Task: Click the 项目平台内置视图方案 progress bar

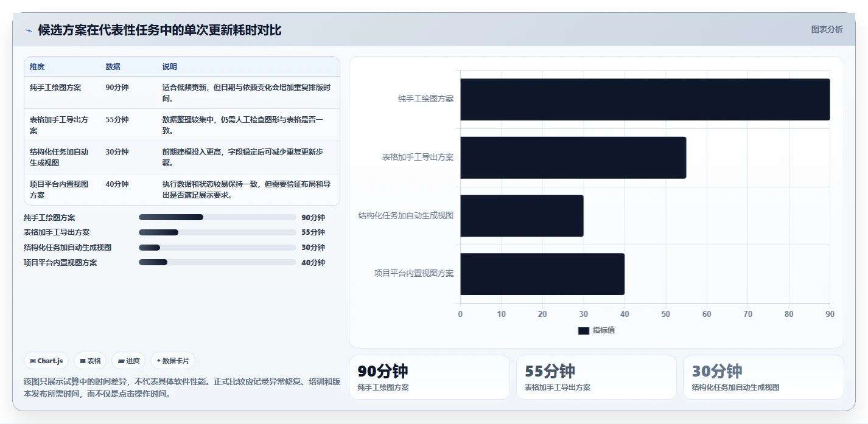Action: click(x=217, y=262)
